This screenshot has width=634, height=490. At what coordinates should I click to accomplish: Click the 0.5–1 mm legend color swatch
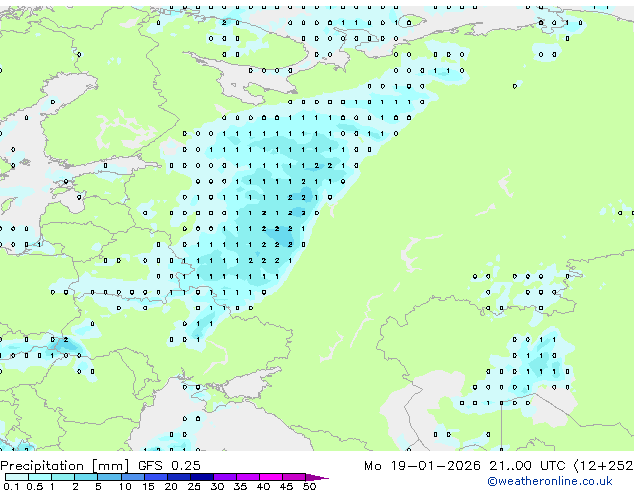point(40,477)
